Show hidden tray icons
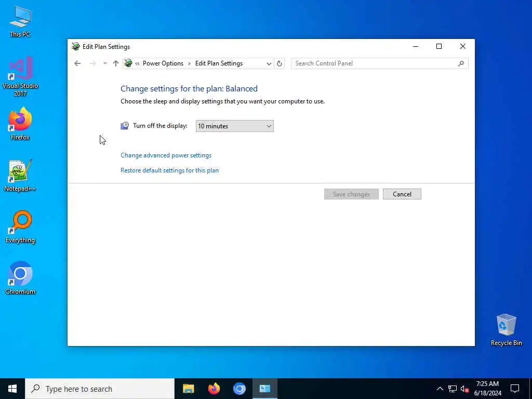The image size is (532, 399). tap(440, 389)
